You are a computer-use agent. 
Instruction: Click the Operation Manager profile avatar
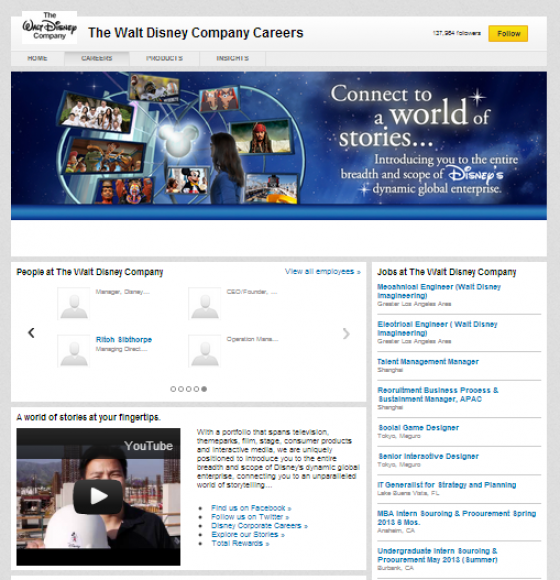pyautogui.click(x=205, y=351)
